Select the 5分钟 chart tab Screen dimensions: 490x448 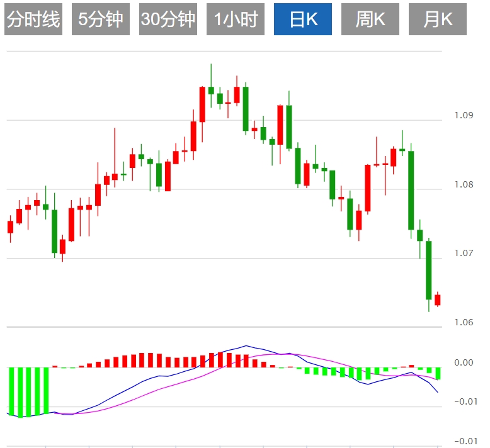(101, 20)
